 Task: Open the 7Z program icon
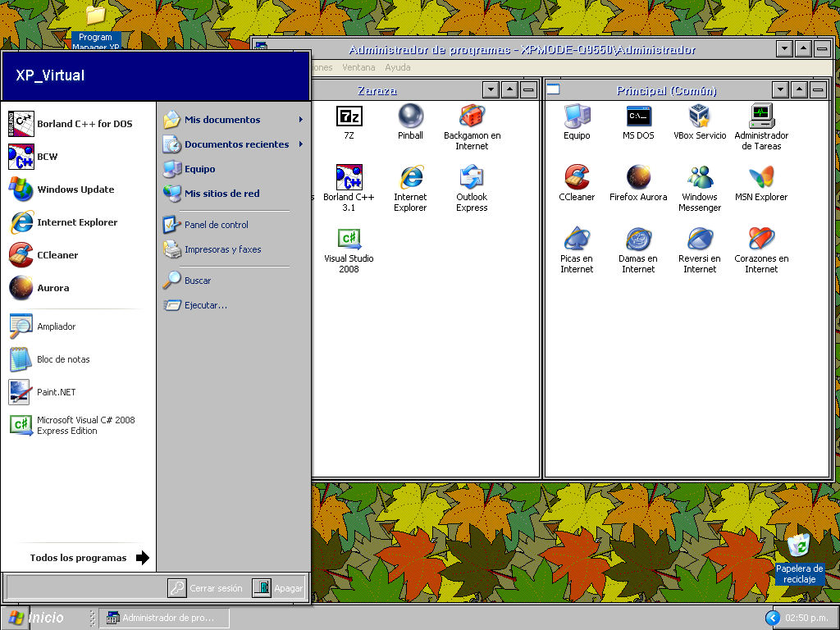[349, 115]
